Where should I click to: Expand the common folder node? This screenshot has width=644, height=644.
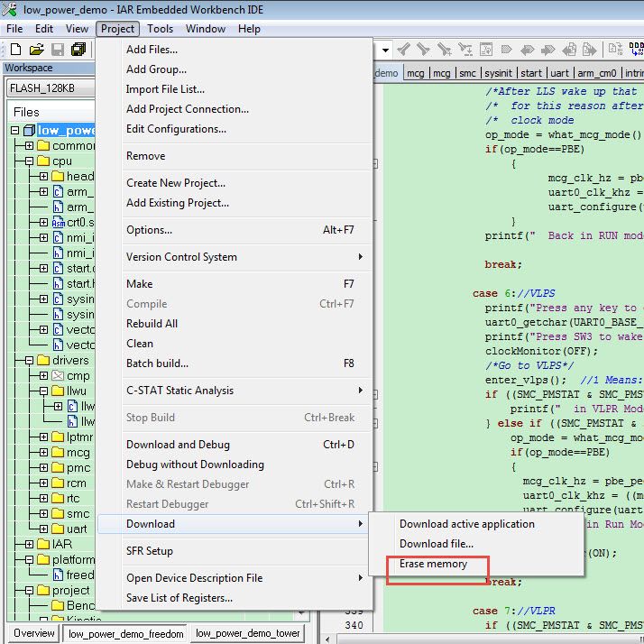click(29, 146)
